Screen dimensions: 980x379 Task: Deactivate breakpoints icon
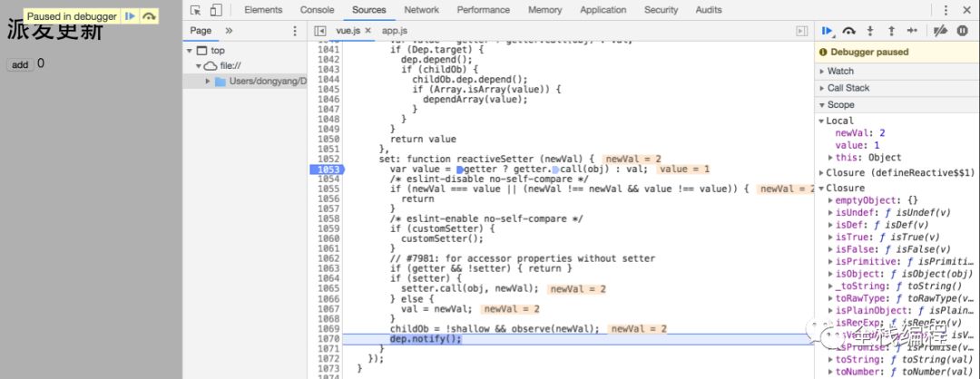coord(940,31)
